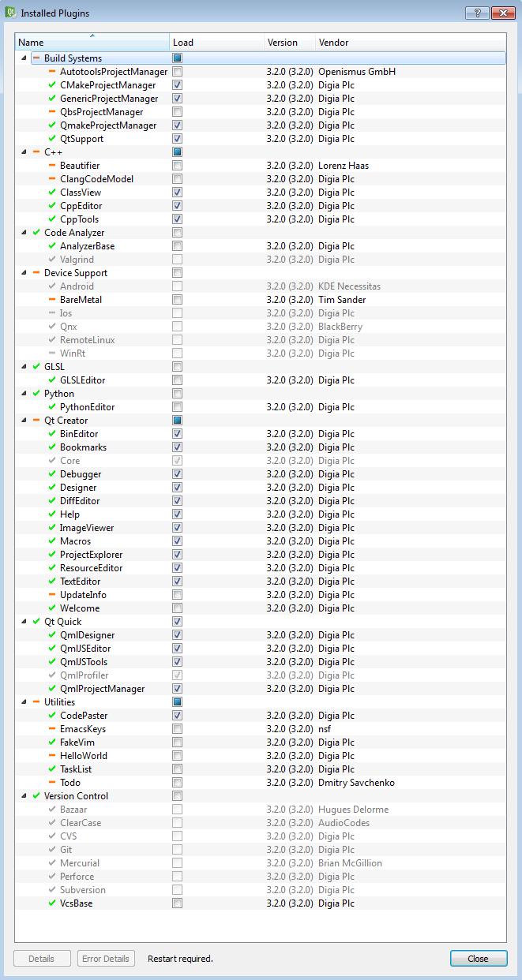Viewport: 522px width, 980px height.
Task: Check the Welcome plugin load checkbox
Action: (178, 608)
